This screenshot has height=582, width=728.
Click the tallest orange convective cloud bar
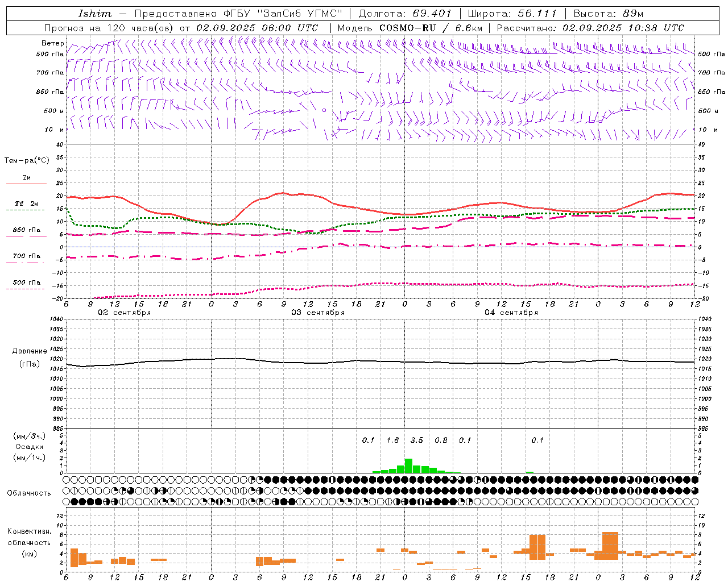point(610,546)
